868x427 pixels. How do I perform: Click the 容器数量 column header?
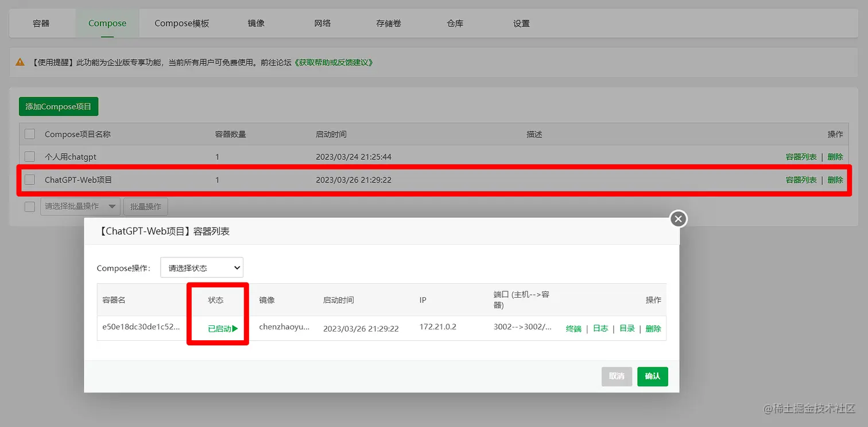231,134
